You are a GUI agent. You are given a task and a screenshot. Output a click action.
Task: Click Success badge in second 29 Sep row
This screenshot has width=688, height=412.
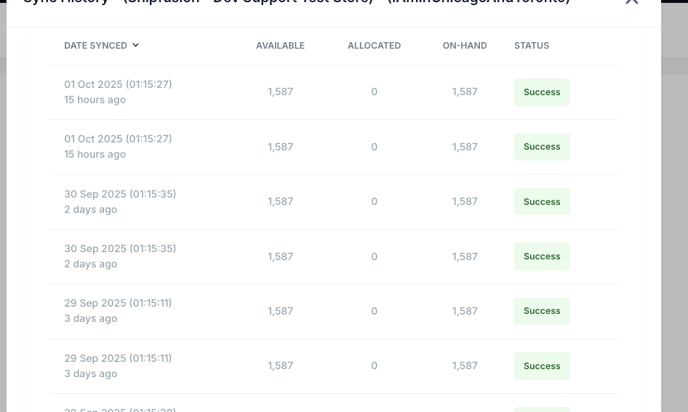(x=542, y=366)
